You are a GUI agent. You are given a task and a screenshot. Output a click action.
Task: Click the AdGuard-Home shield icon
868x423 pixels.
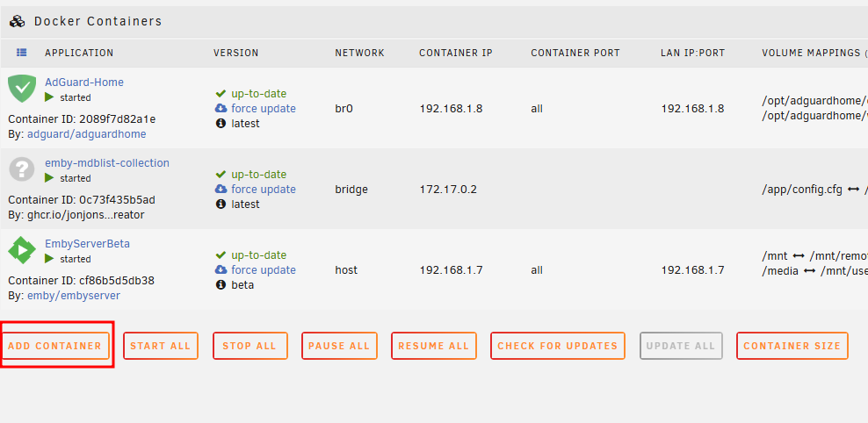(x=22, y=89)
